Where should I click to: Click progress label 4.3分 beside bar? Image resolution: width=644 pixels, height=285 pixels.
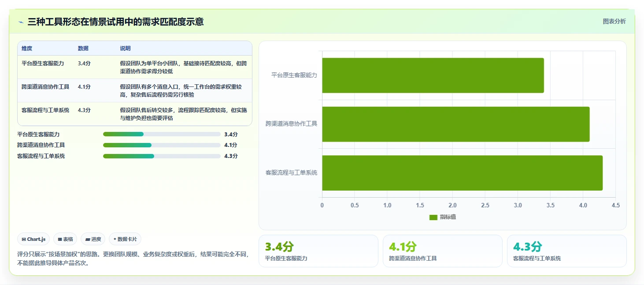pyautogui.click(x=231, y=156)
